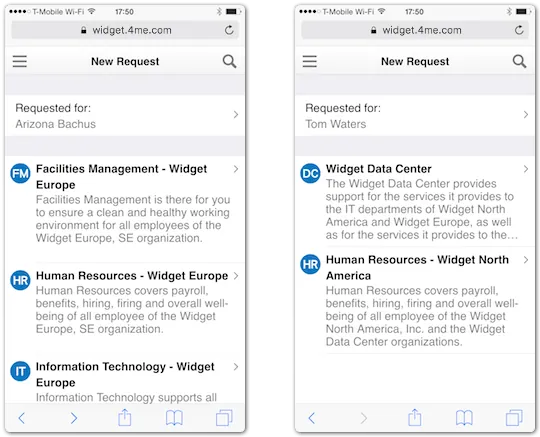
Task: Tap the lock icon in right phone's address bar
Action: (x=373, y=30)
